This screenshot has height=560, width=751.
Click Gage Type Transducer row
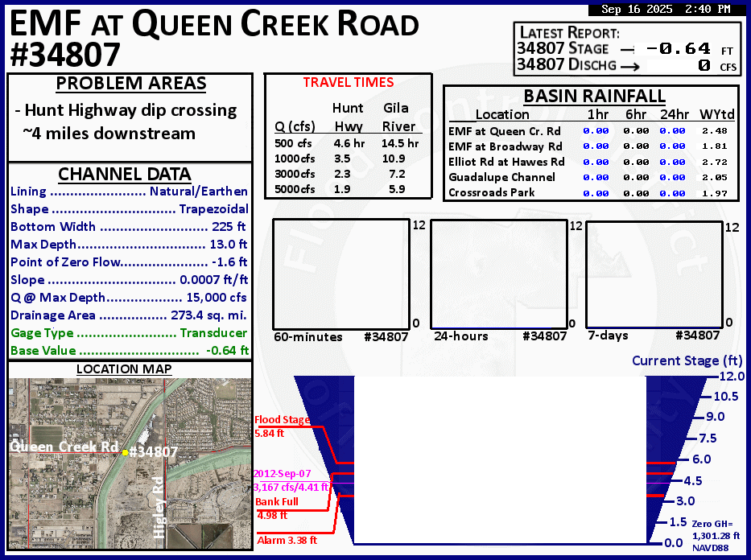129,333
